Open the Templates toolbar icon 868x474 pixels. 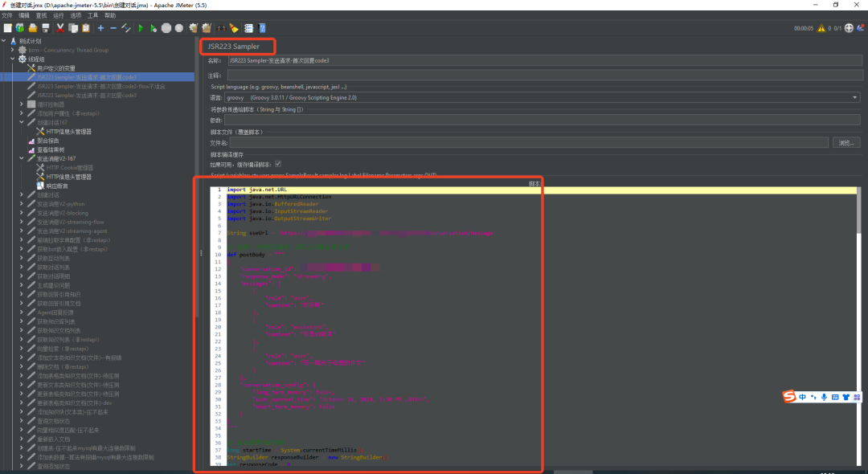pyautogui.click(x=20, y=28)
